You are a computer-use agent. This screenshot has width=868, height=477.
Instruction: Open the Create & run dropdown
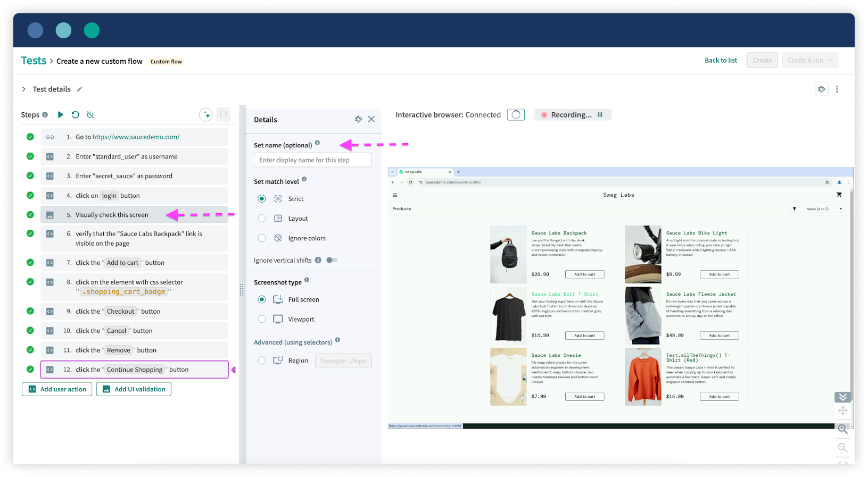[x=811, y=61]
